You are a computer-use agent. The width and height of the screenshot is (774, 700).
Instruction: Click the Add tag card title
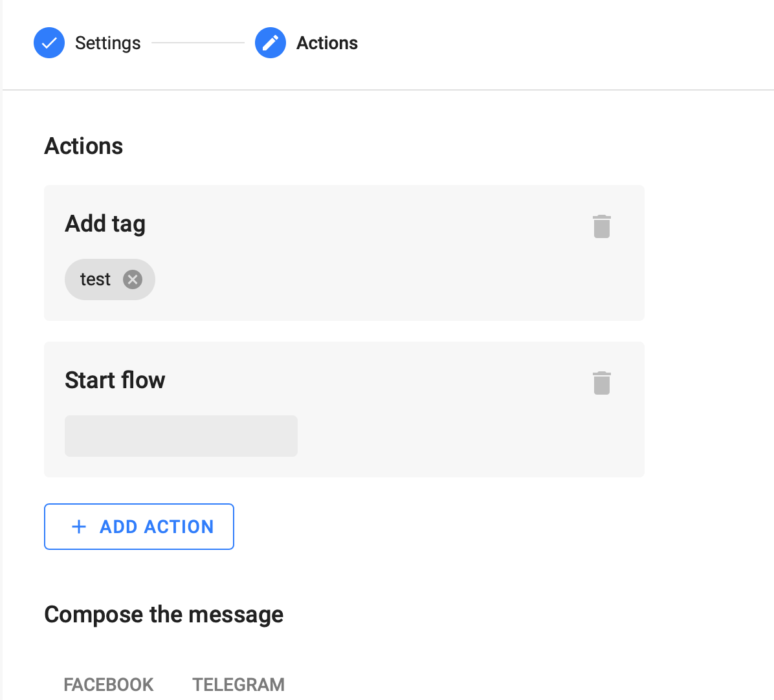coord(105,223)
